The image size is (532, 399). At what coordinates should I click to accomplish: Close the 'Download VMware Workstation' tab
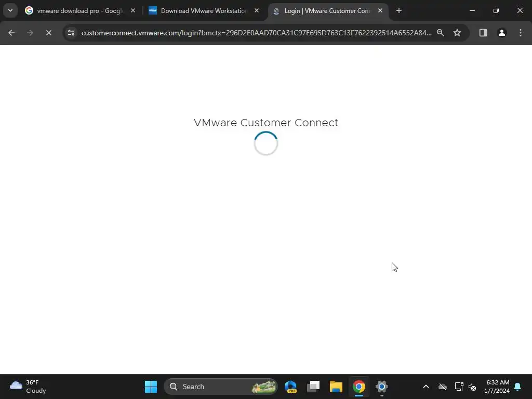pyautogui.click(x=257, y=10)
